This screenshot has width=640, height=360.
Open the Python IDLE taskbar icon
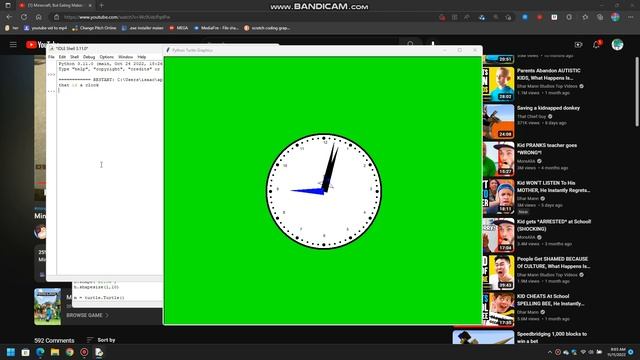(x=99, y=352)
